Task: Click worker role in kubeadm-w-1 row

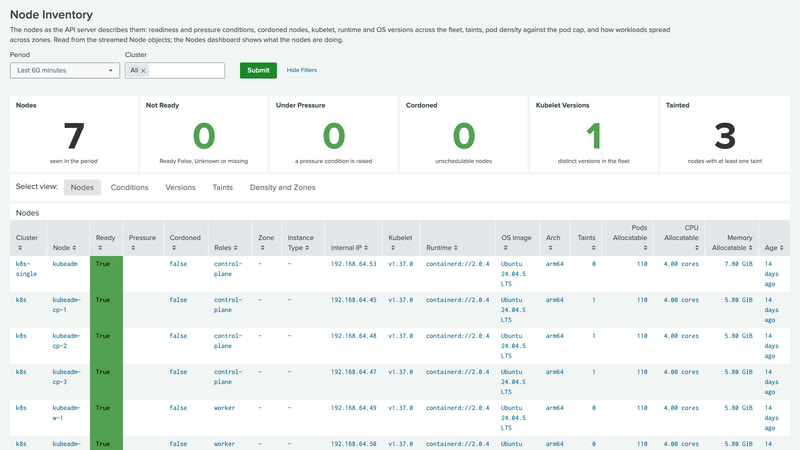Action: (x=224, y=408)
